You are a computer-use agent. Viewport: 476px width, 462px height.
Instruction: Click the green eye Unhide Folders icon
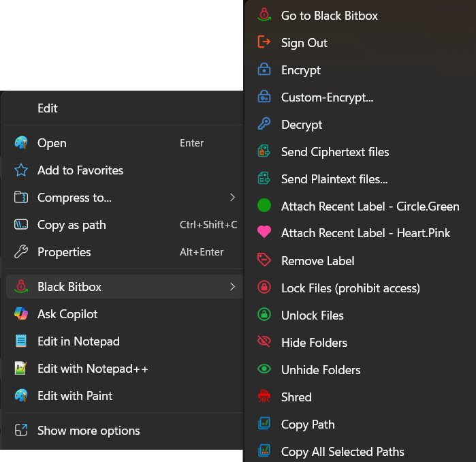[264, 369]
